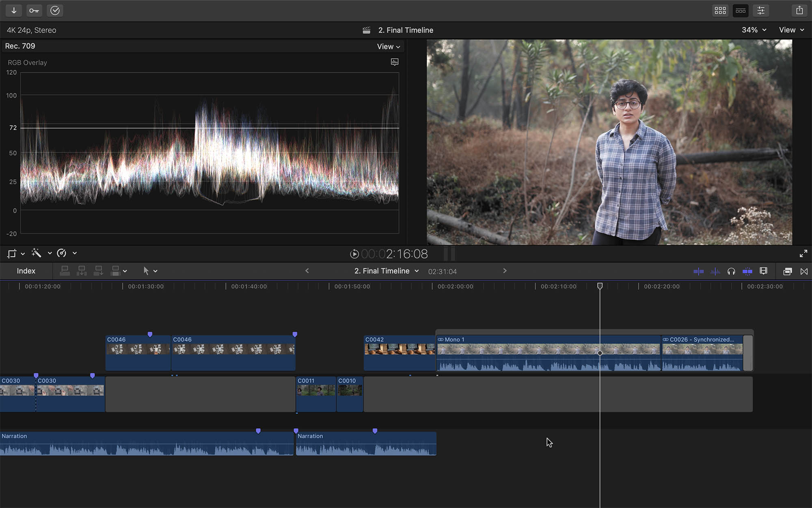Click the 00:02:00:00 ruler mark

(455, 287)
